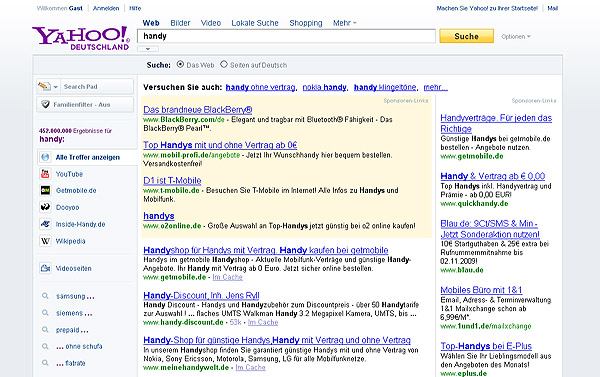
Task: Filter results by YouTube
Action: point(69,174)
